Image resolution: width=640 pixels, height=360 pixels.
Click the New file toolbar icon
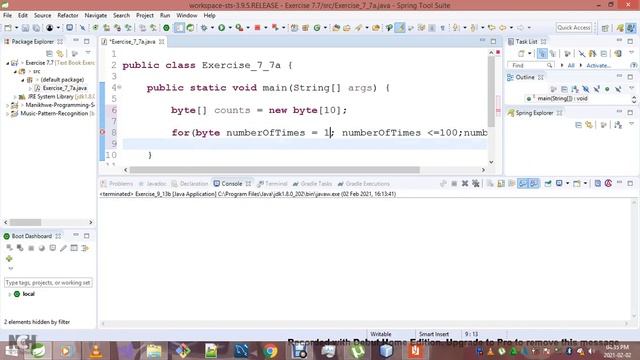click(x=8, y=28)
